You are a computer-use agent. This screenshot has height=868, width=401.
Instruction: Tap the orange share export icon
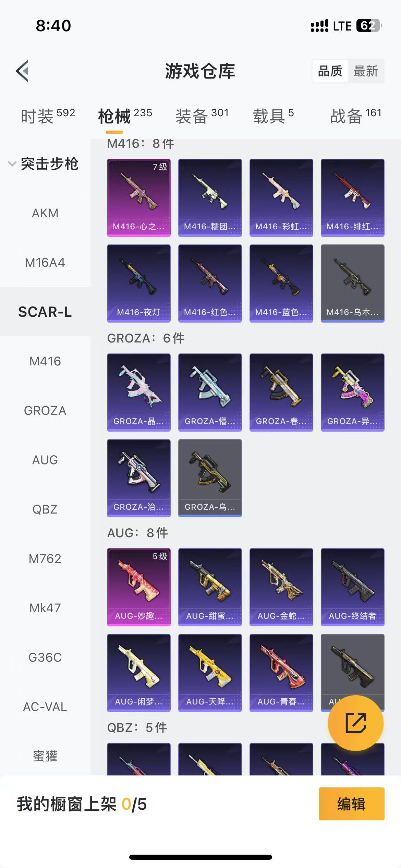pyautogui.click(x=355, y=723)
